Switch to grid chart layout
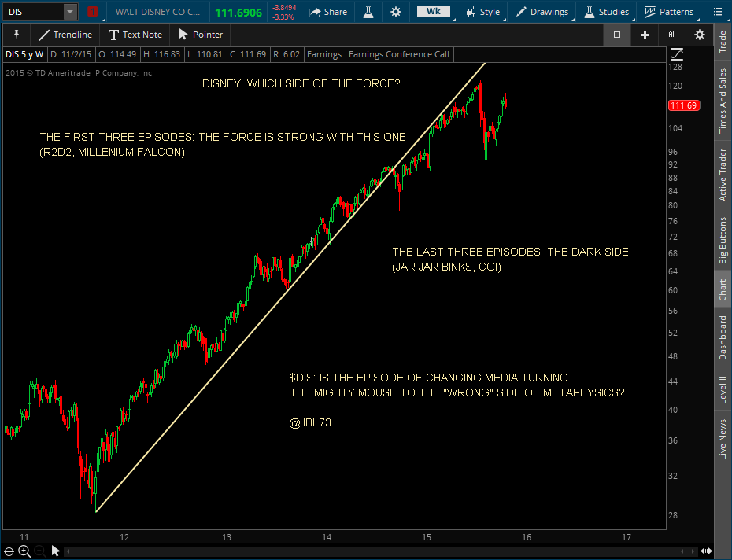The height and width of the screenshot is (560, 732). [645, 35]
